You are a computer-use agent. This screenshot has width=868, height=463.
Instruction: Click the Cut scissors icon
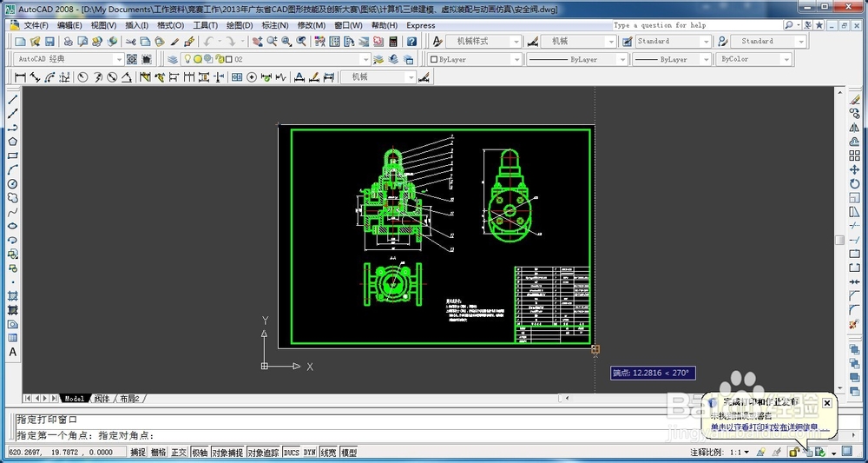pos(131,42)
